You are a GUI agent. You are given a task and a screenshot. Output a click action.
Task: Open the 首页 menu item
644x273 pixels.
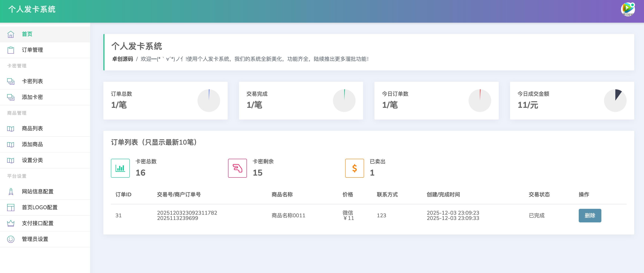click(45, 34)
